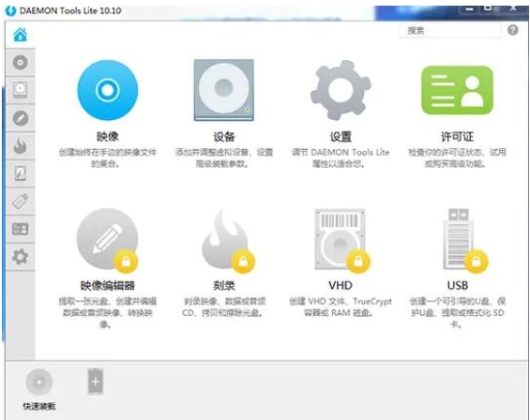Focus the 搜索 search field
Screen dimensions: 530x420
coord(449,31)
